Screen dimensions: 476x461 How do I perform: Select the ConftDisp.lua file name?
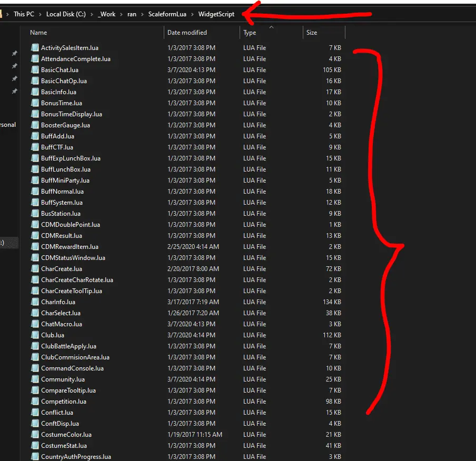coord(60,423)
